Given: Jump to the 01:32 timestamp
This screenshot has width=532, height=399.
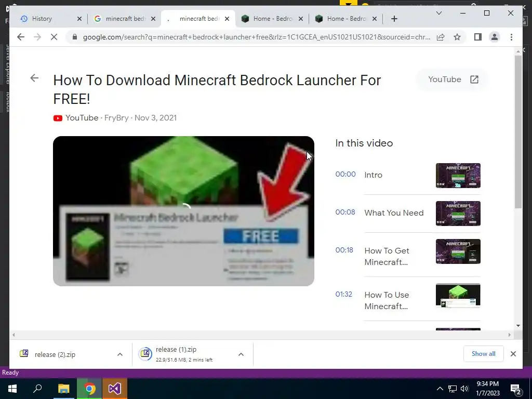Looking at the screenshot, I should pyautogui.click(x=344, y=294).
